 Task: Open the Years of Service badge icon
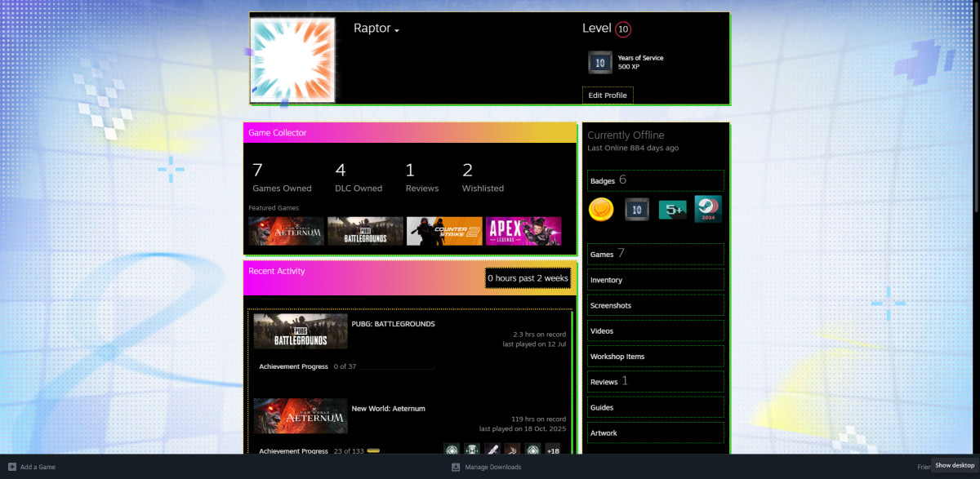click(600, 62)
